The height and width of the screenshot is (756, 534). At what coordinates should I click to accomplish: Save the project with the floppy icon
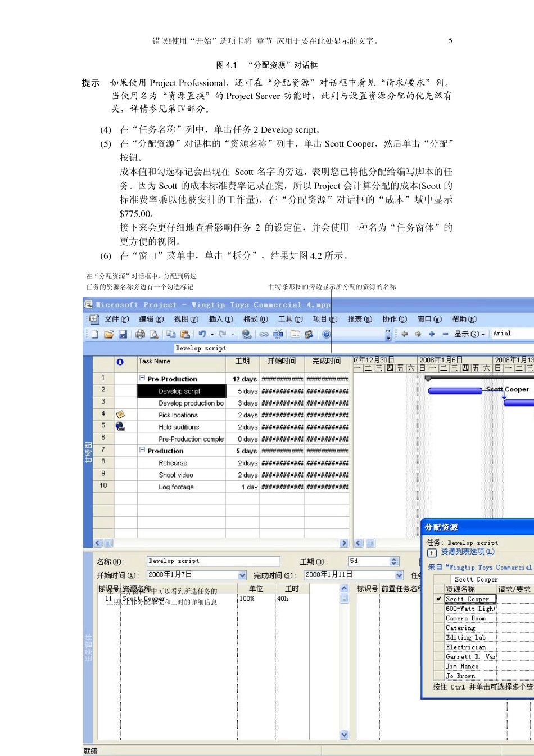coord(122,334)
